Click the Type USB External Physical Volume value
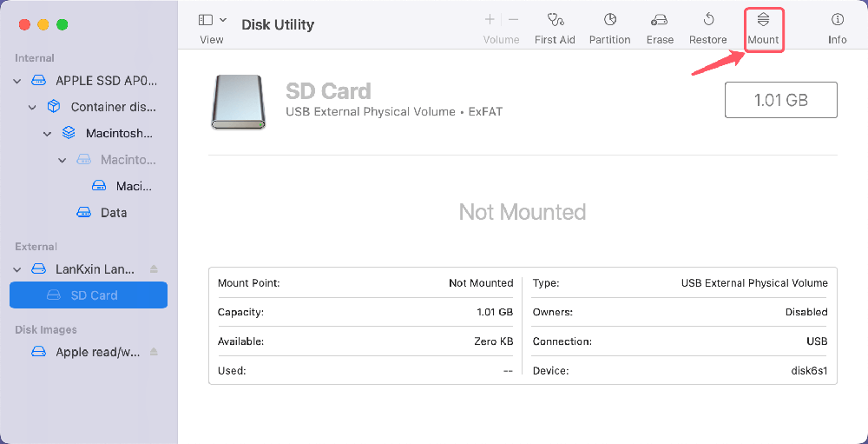868x444 pixels. 754,283
